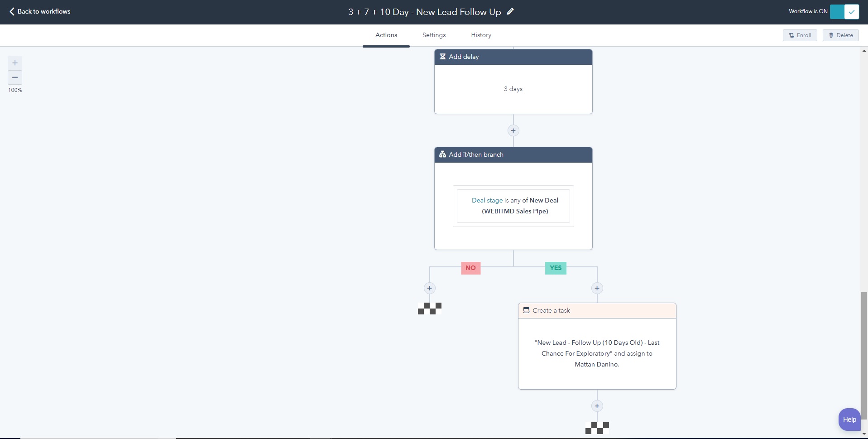Zoom in with the plus icon
This screenshot has width=868, height=439.
click(15, 63)
